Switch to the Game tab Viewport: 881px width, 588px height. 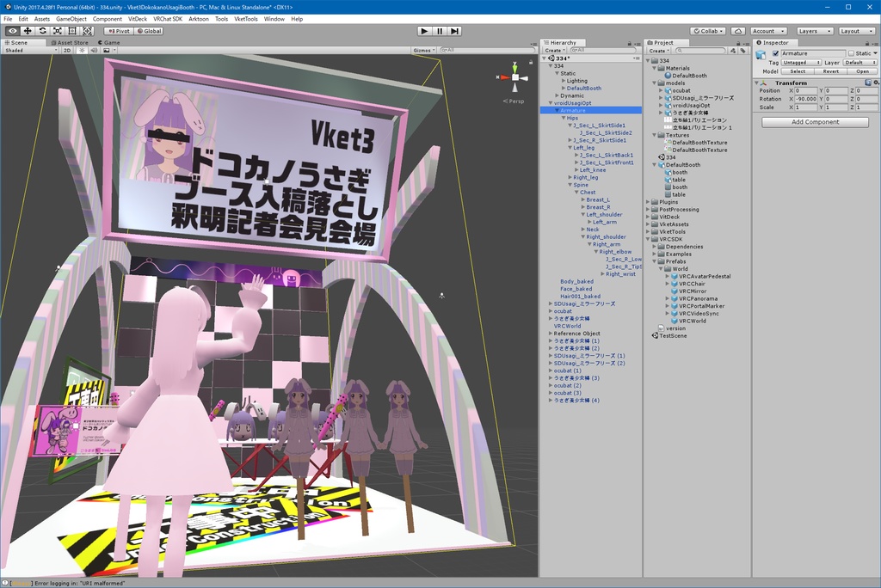(109, 43)
